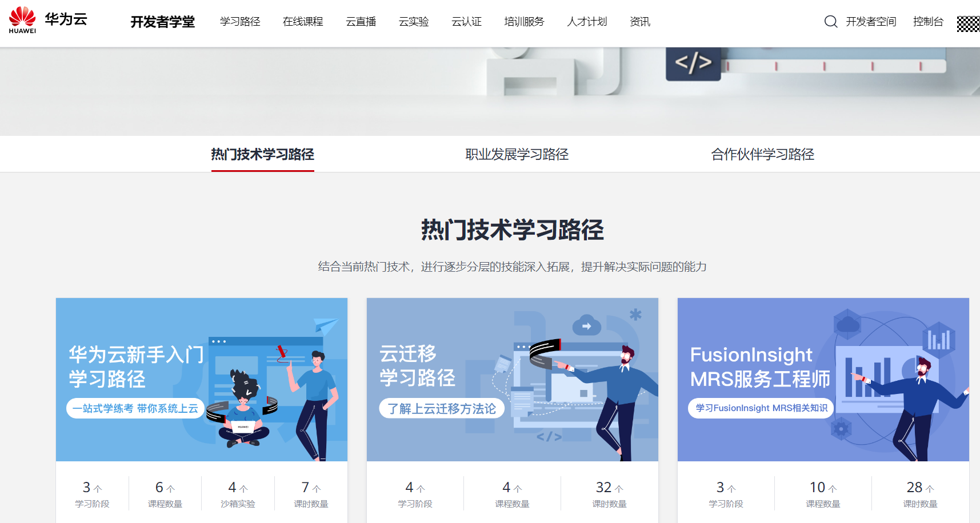Switch to 热门技术学习路径 tab
980x523 pixels.
coord(263,154)
